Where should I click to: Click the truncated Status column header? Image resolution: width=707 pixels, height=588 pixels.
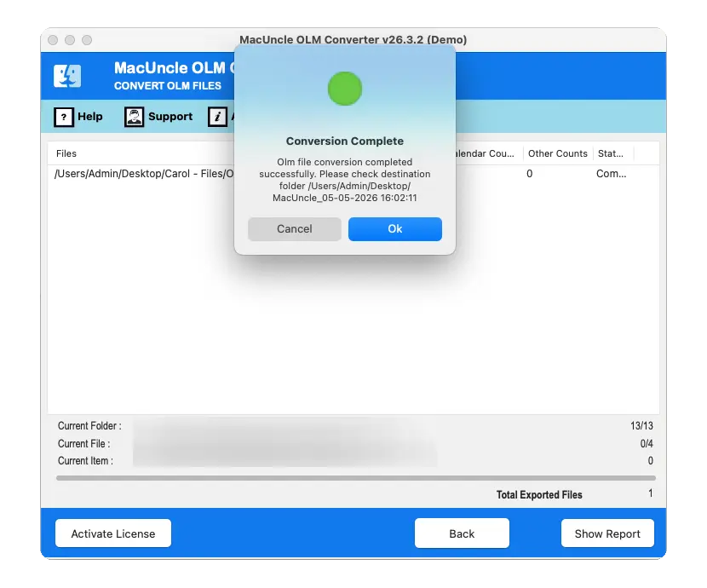(611, 153)
